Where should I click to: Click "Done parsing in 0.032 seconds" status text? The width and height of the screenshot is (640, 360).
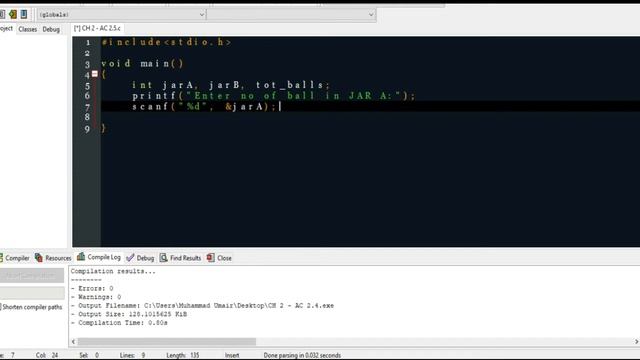(x=302, y=356)
